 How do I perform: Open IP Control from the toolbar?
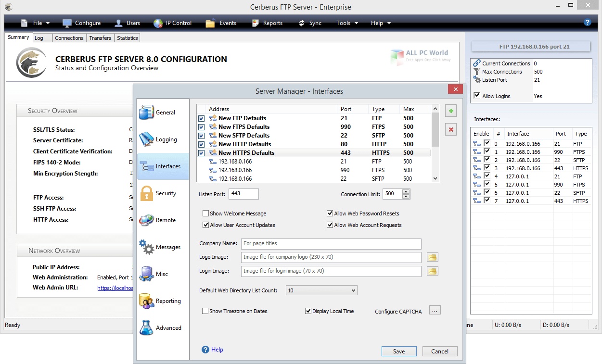[172, 23]
